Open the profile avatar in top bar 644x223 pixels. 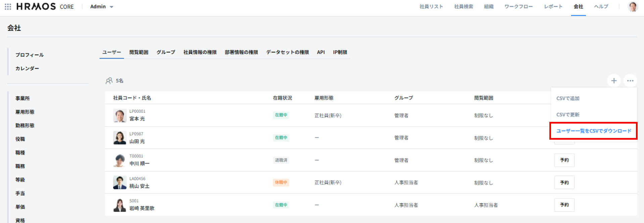click(x=633, y=7)
